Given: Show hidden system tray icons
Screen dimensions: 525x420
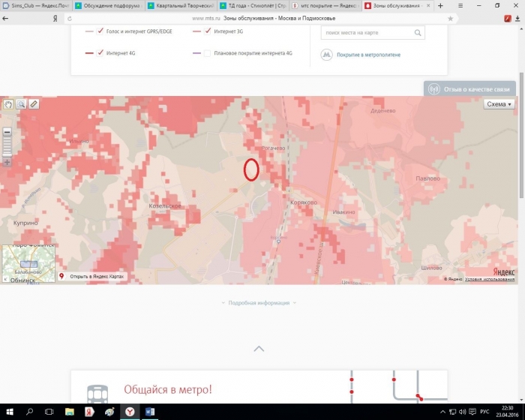Looking at the screenshot, I should (442, 412).
